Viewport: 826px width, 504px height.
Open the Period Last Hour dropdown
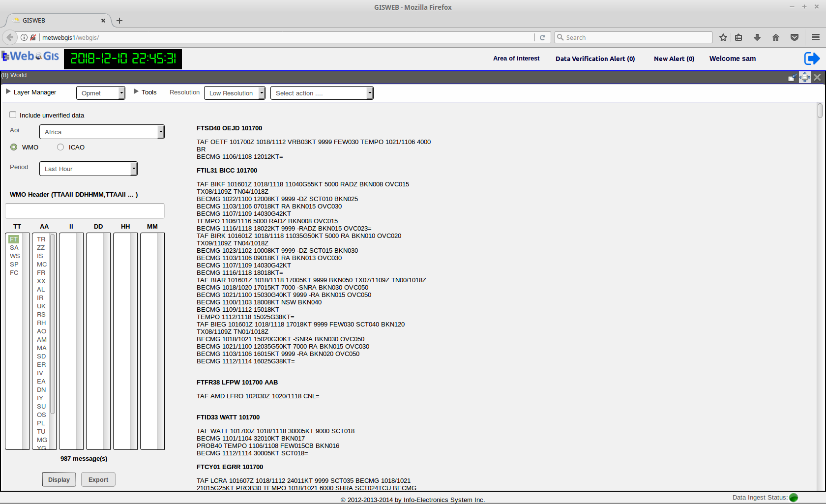pos(88,169)
